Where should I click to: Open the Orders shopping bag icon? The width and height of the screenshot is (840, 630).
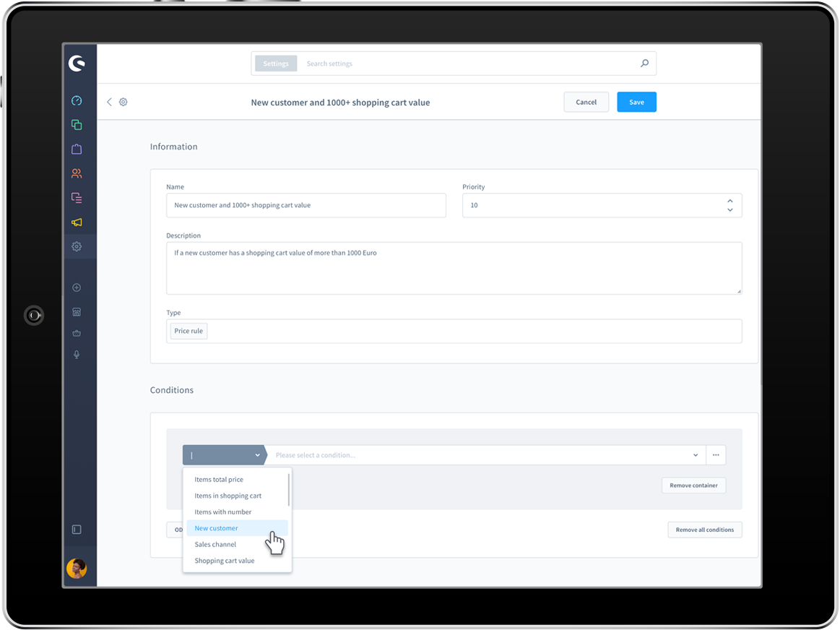[77, 149]
